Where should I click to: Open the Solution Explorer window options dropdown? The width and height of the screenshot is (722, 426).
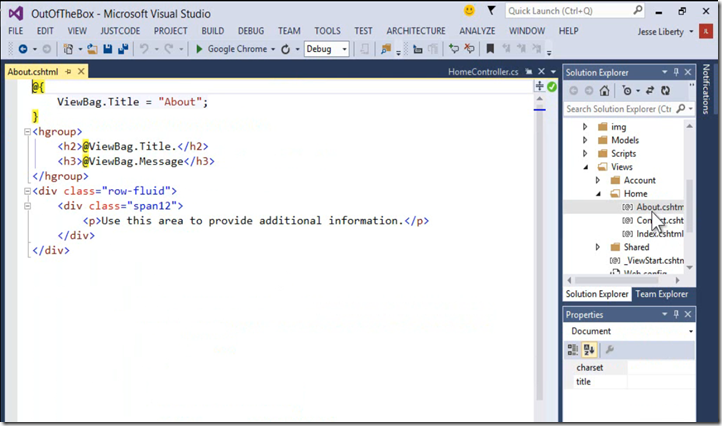664,72
